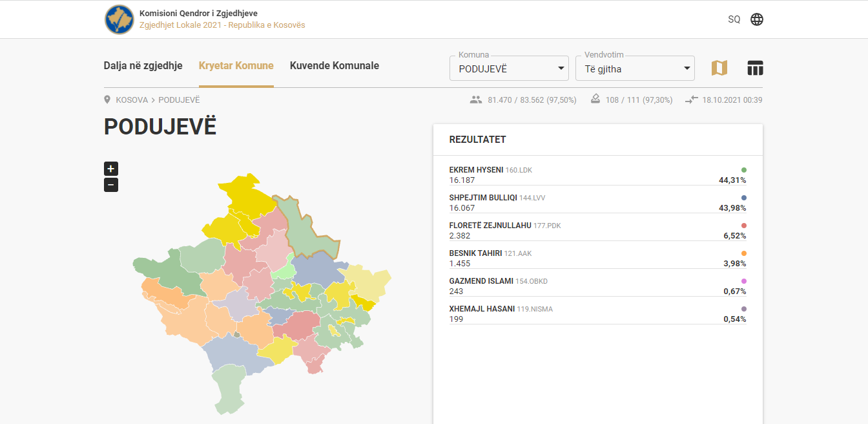
Task: Select candidate Ekrem Hyseni result row
Action: (597, 175)
